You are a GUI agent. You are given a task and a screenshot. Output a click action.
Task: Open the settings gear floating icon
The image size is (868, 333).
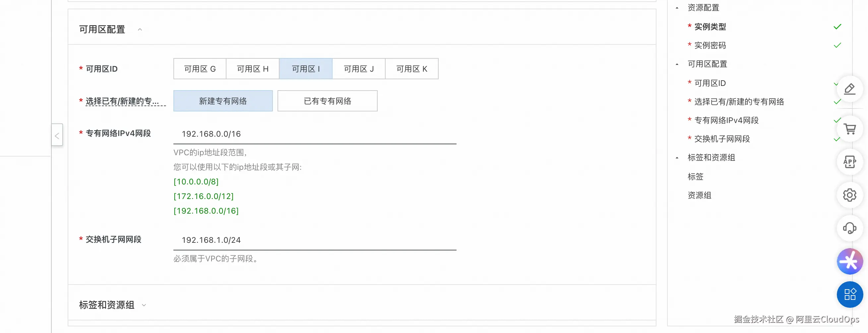pyautogui.click(x=849, y=195)
